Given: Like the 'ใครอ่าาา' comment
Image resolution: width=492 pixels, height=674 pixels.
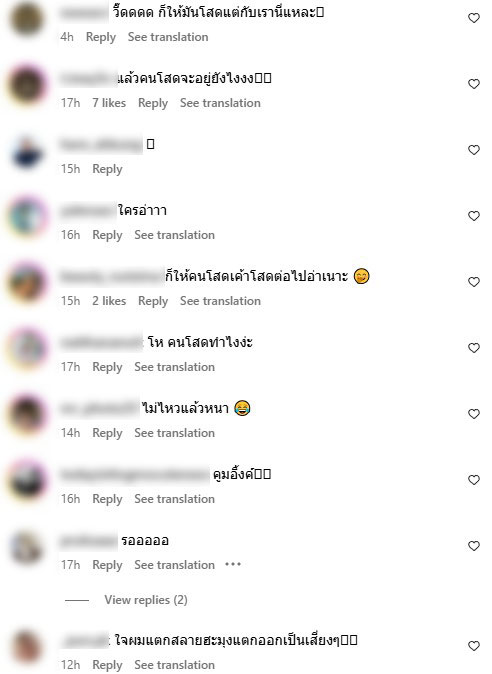Looking at the screenshot, I should 474,216.
